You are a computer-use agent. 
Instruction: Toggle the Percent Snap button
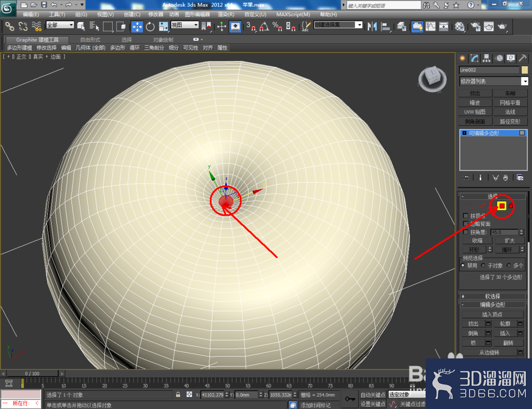(x=277, y=27)
